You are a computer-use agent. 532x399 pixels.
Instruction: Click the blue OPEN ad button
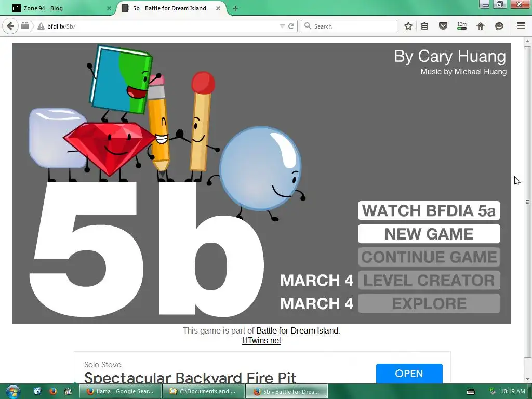(x=409, y=374)
